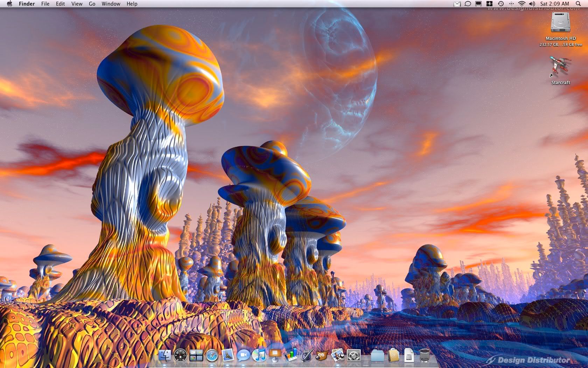
Task: Click the Sat 2:09 AM clock
Action: pos(555,4)
